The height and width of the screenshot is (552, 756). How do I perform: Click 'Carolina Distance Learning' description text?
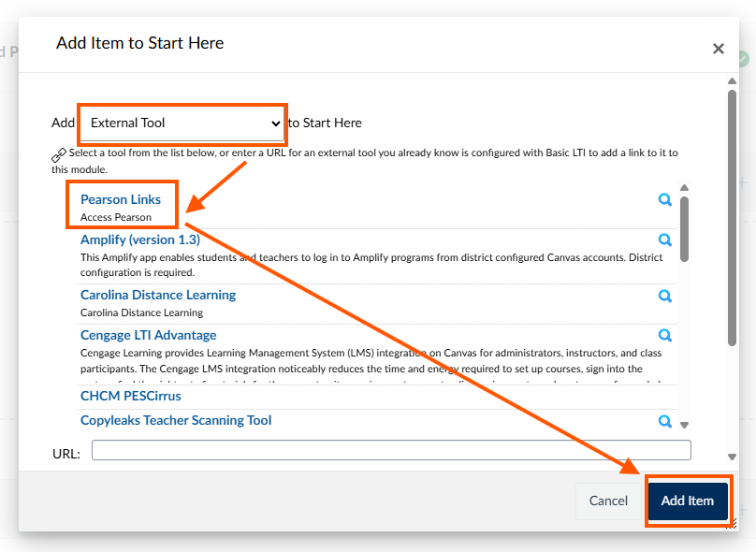pos(142,312)
